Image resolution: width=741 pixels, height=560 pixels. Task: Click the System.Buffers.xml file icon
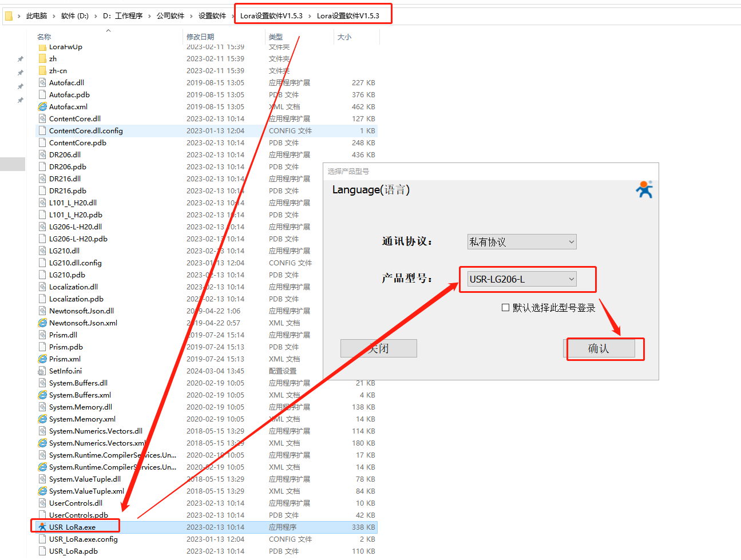tap(42, 395)
